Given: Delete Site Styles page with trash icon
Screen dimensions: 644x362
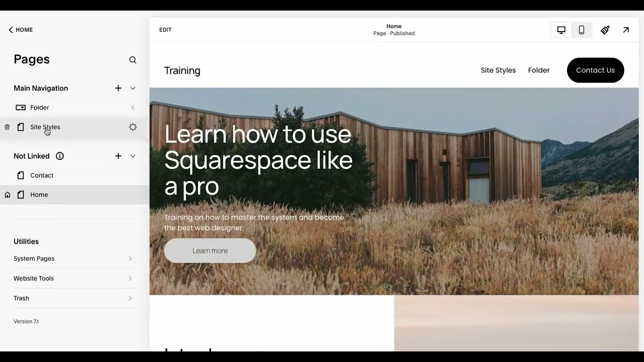Looking at the screenshot, I should (7, 127).
